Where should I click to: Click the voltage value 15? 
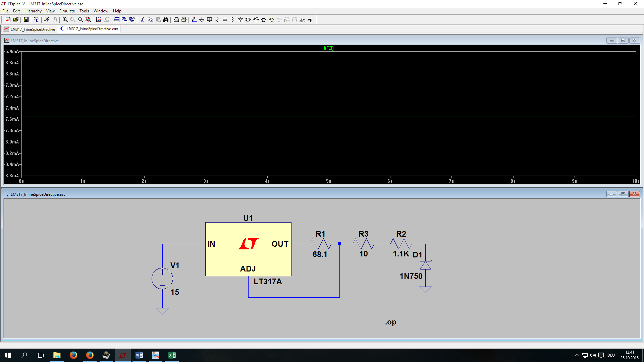[175, 292]
